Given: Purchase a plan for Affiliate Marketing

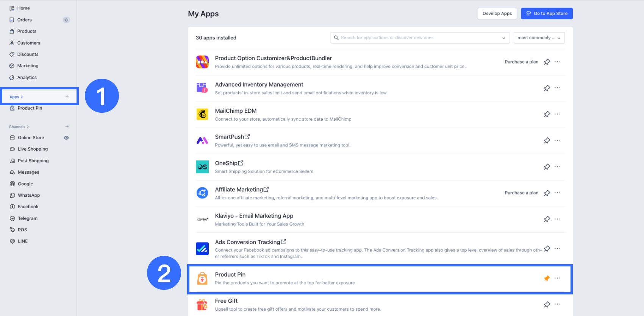Looking at the screenshot, I should 521,193.
